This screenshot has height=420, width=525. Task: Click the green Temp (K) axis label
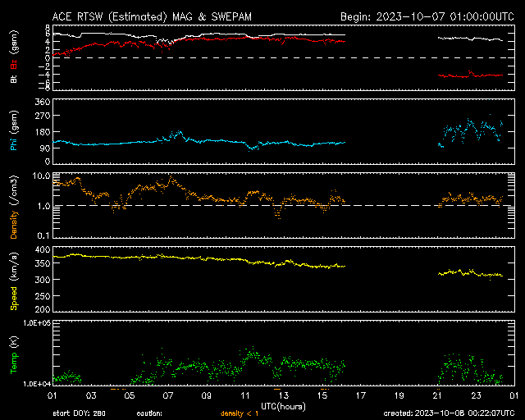coord(14,353)
